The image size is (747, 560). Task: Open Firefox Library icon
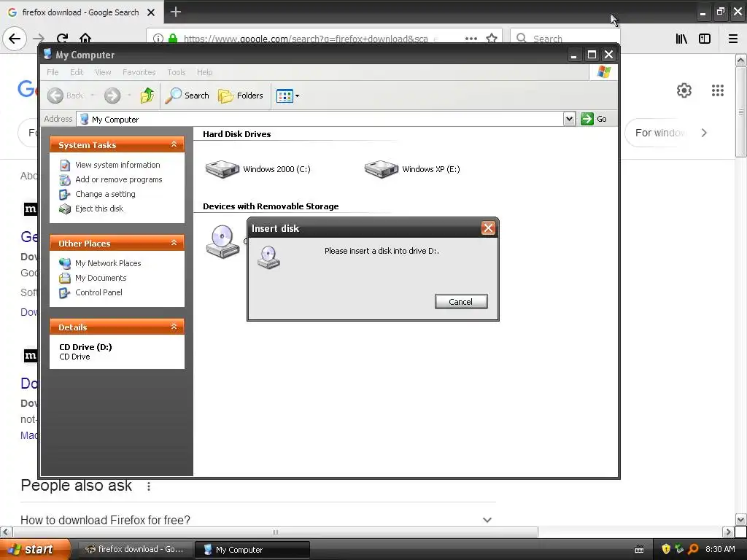pos(682,39)
